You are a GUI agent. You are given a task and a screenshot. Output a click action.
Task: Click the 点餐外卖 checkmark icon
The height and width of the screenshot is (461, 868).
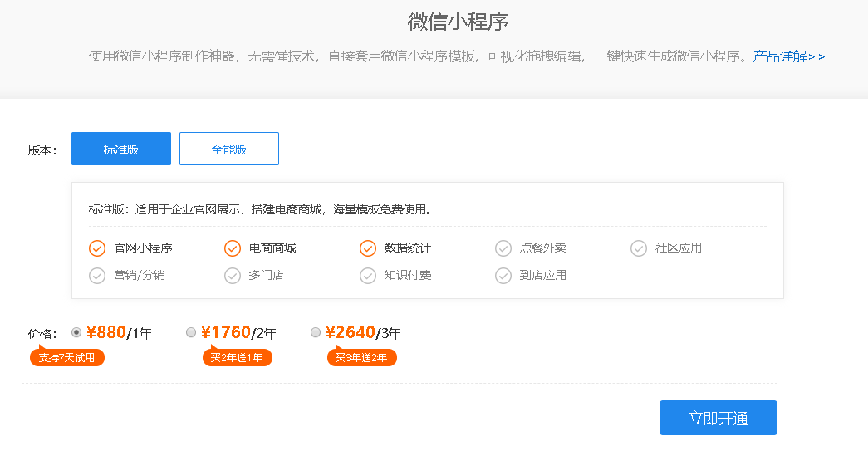(503, 248)
